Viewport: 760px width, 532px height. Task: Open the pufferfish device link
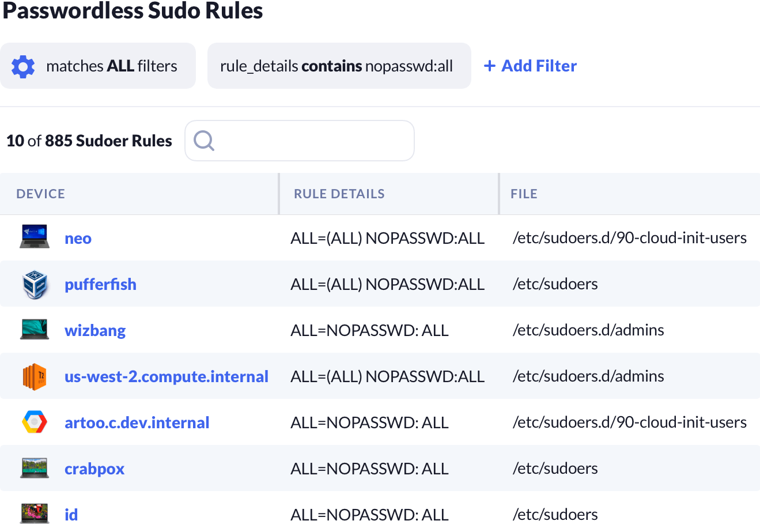[100, 284]
